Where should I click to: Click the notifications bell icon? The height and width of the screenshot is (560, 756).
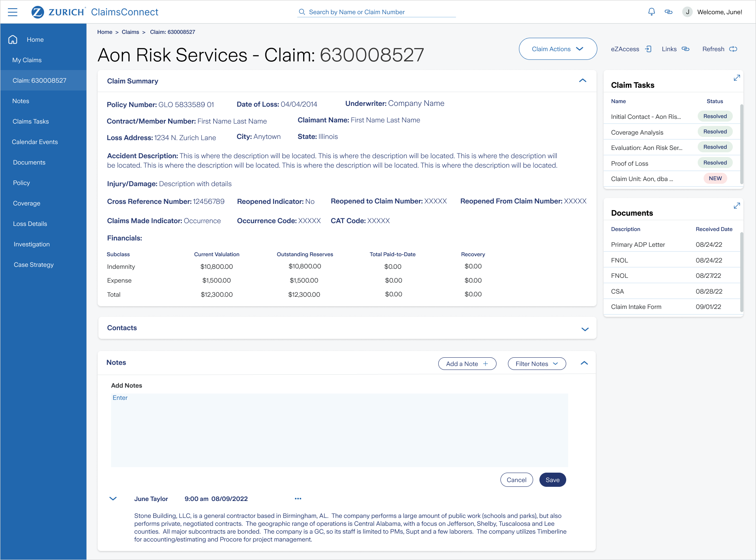(x=652, y=12)
